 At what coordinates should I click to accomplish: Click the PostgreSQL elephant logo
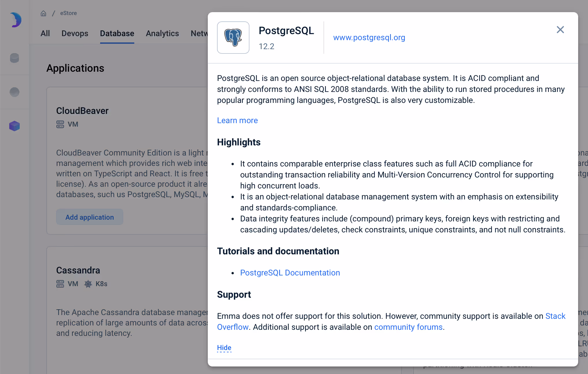point(233,37)
